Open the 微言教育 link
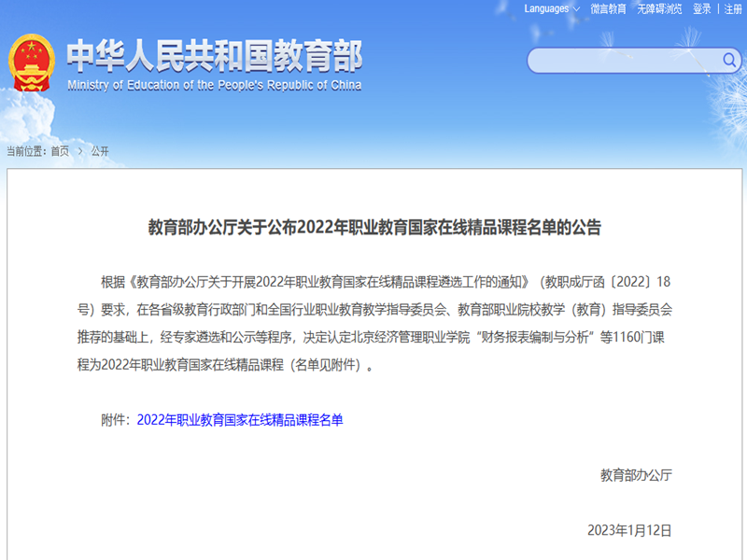 tap(608, 8)
